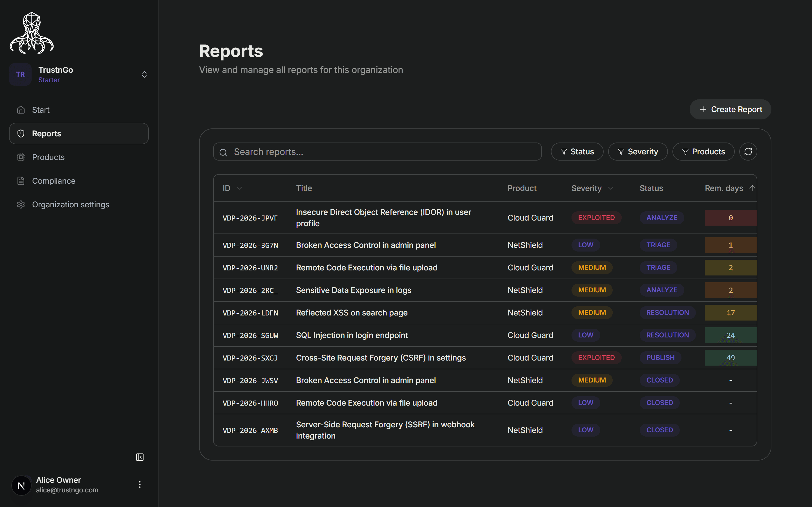Open report VDP-2026-JPVF titled IDOR in user profile
Screen dimensions: 812x507
tap(383, 218)
